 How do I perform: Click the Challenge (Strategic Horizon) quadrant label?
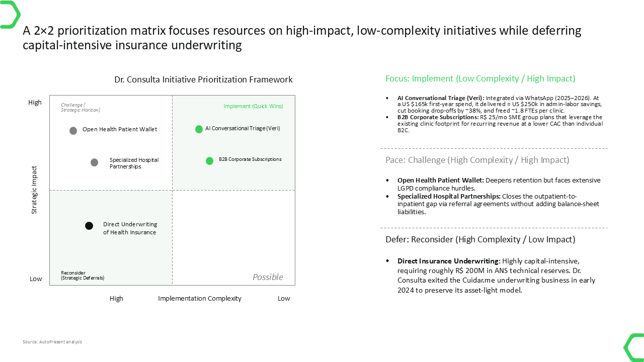(80, 107)
